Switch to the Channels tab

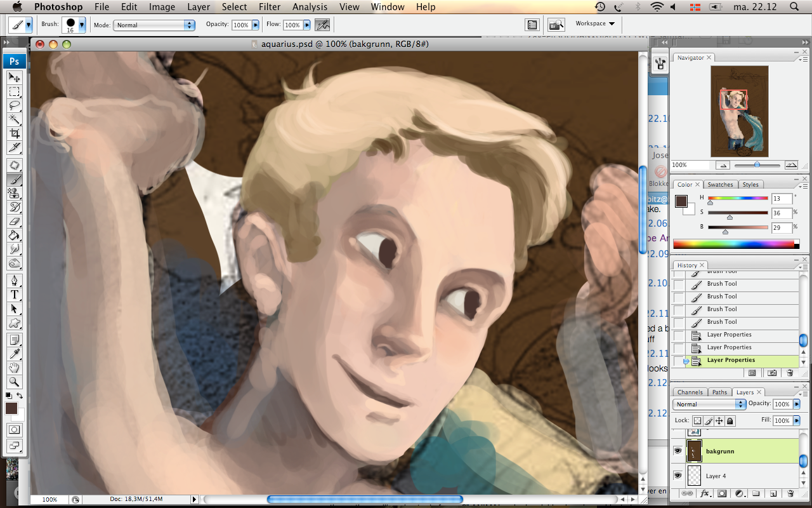(690, 392)
